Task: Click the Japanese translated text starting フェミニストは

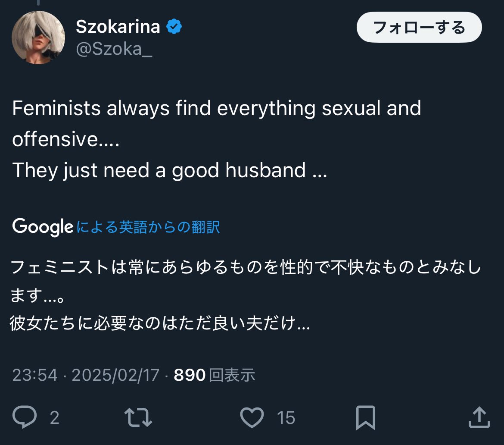Action: pos(245,268)
